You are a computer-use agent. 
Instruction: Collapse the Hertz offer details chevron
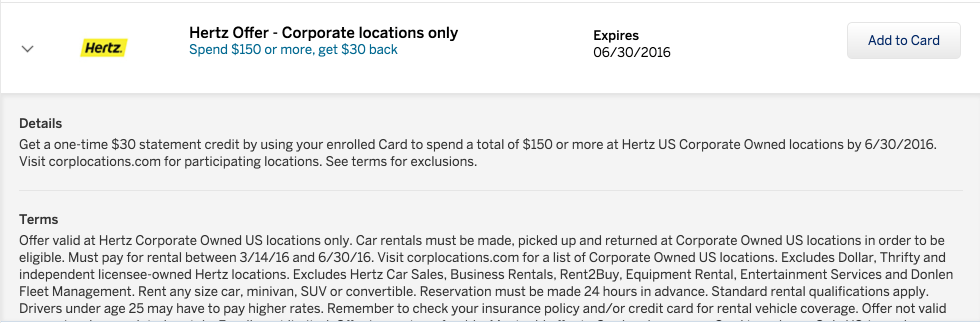pyautogui.click(x=27, y=49)
